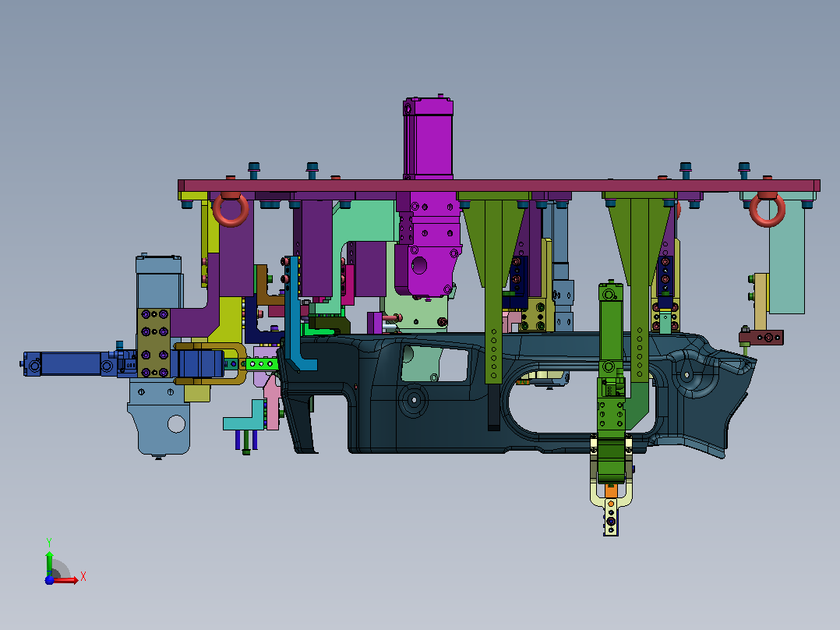The height and width of the screenshot is (630, 840).
Task: Select the blue horizontal cylinder on the far left
Action: [69, 363]
